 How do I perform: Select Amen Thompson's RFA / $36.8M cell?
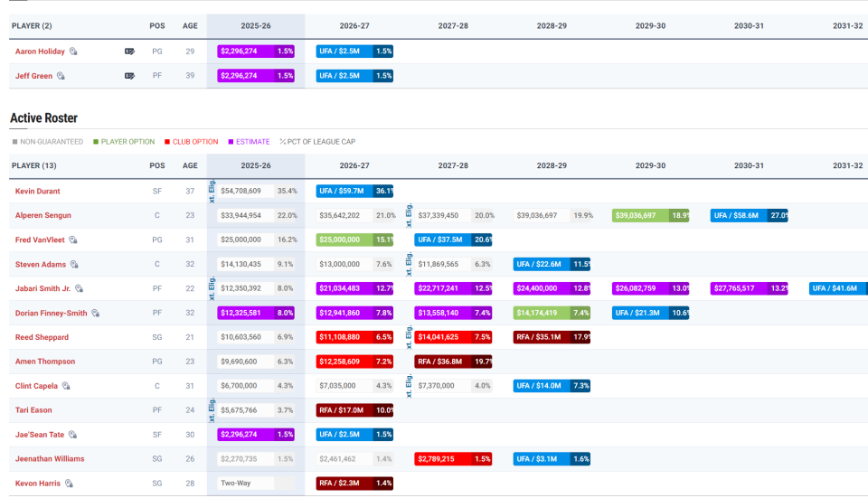pos(453,362)
